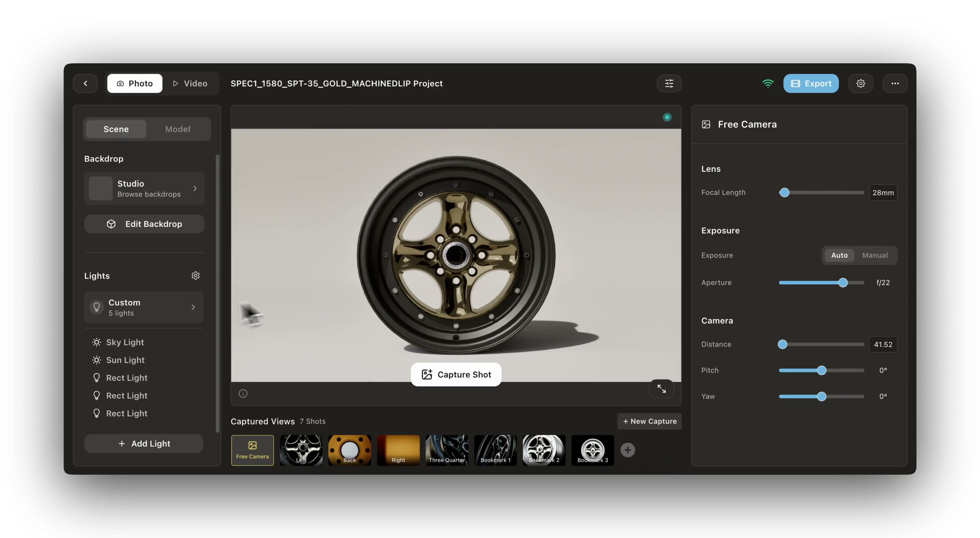Expand Studio backdrop browser
980x538 pixels.
click(x=144, y=188)
